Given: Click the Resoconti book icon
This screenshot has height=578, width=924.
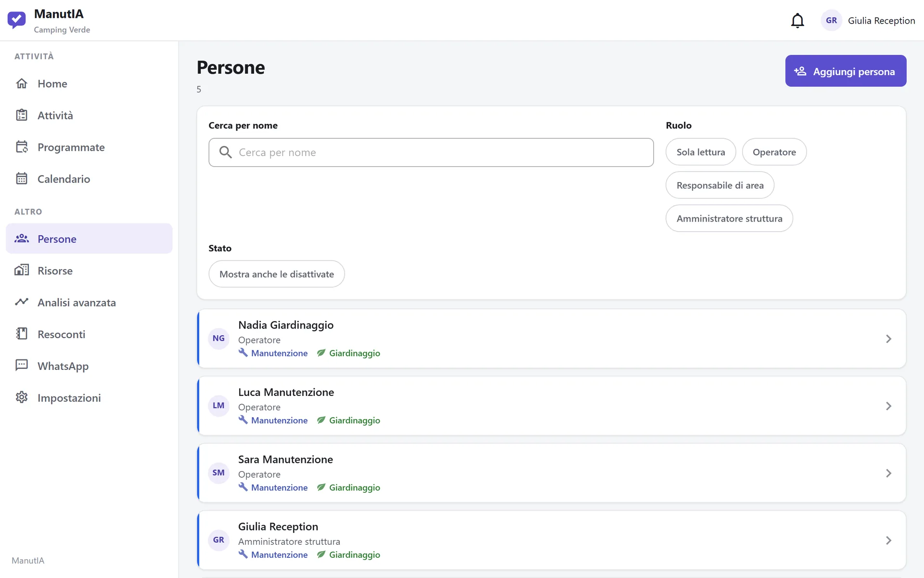Looking at the screenshot, I should pos(22,334).
